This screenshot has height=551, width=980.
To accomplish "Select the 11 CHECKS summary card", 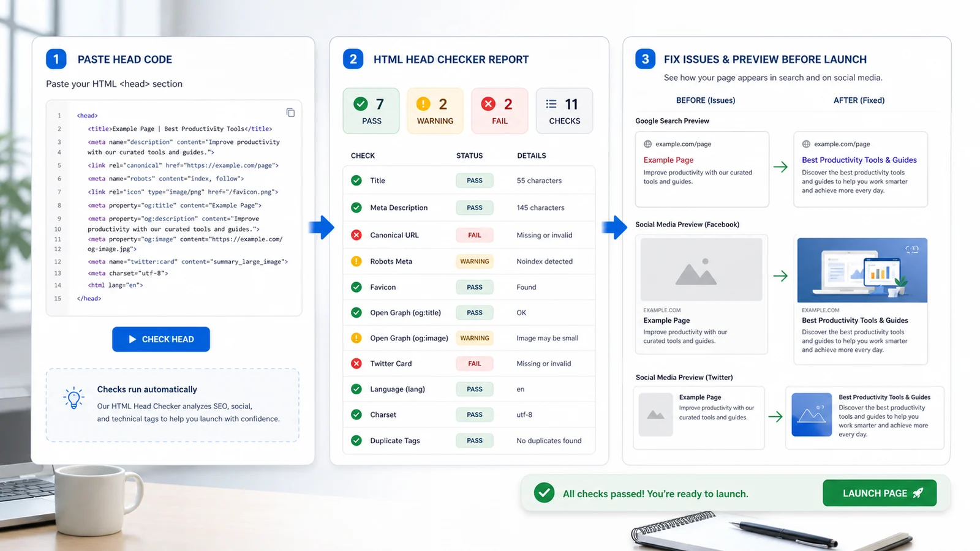I will 564,111.
